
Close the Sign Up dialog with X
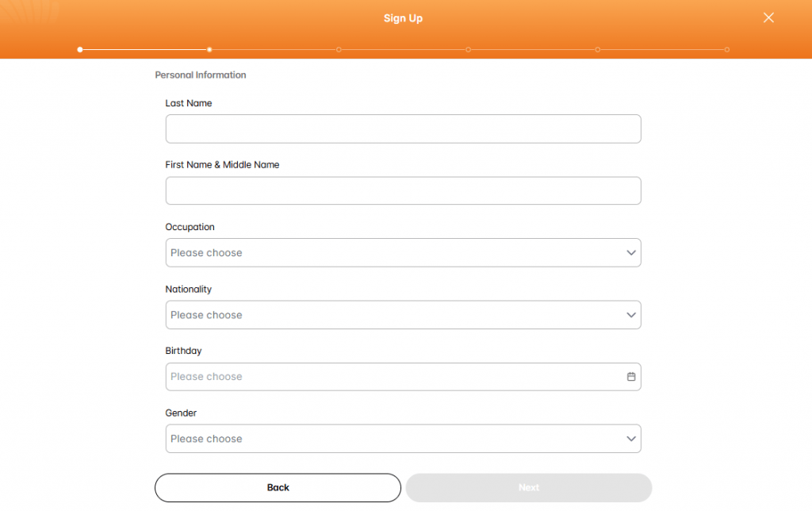pos(768,17)
